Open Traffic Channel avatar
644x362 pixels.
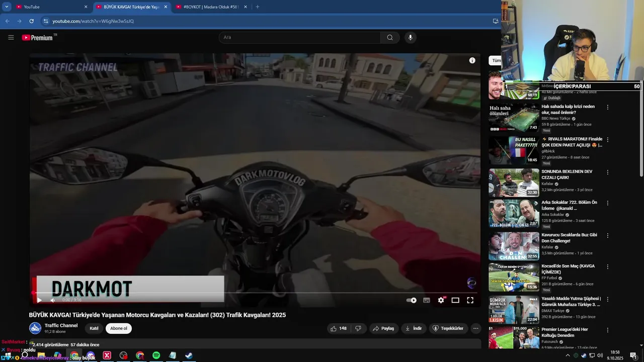tap(35, 328)
